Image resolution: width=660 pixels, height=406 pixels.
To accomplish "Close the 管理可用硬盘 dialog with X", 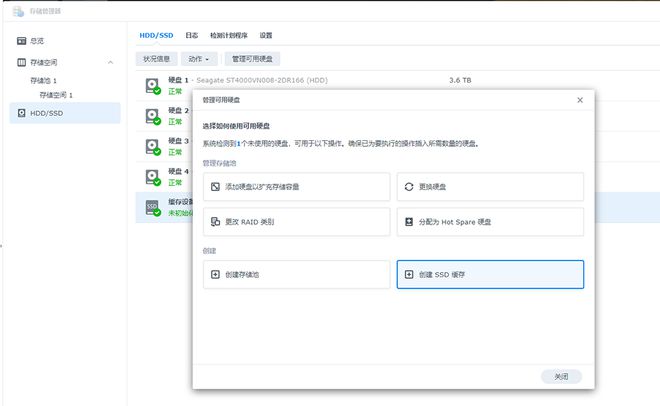I will click(580, 101).
